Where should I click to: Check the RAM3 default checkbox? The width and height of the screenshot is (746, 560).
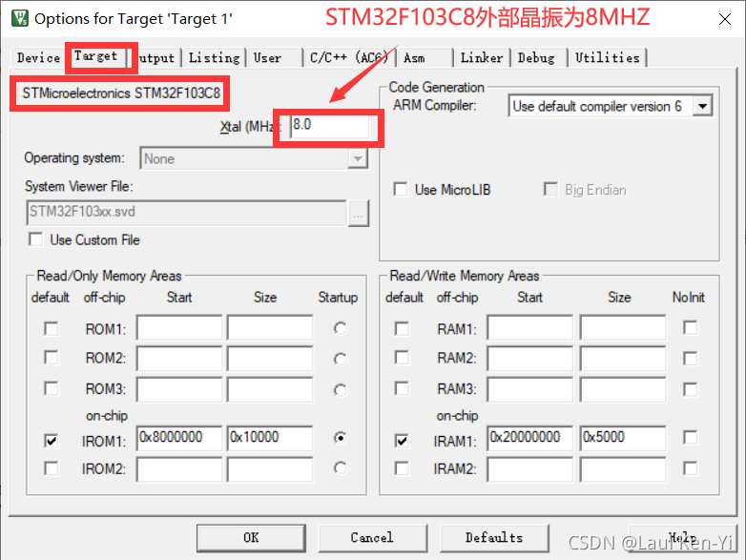(x=402, y=388)
